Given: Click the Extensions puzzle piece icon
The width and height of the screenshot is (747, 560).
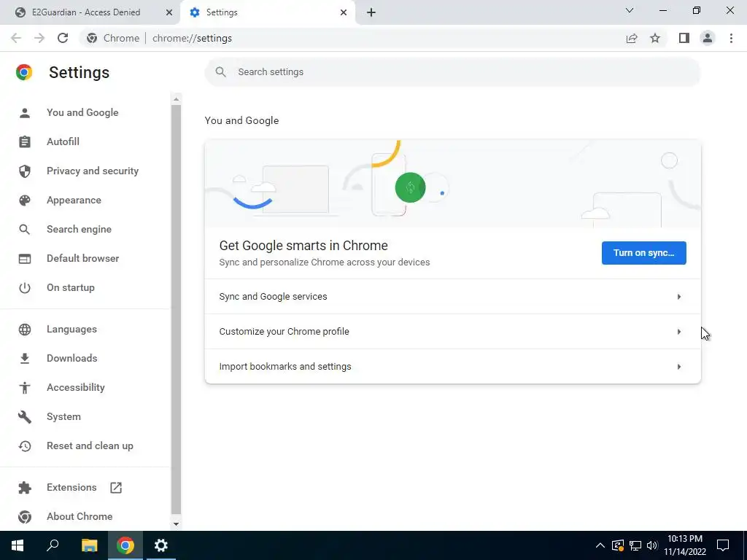Looking at the screenshot, I should click(x=25, y=488).
